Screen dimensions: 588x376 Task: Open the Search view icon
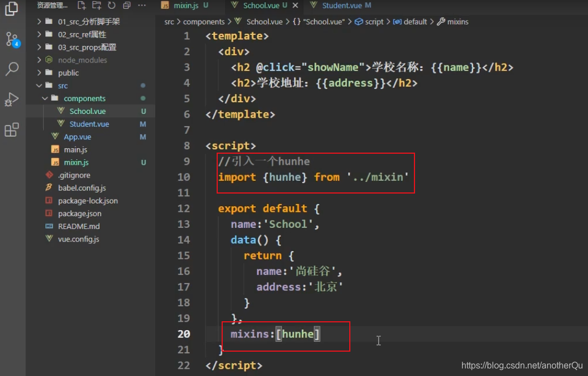(12, 69)
